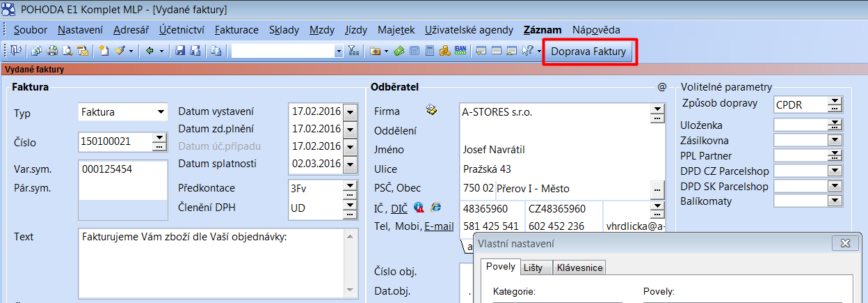Open the Adresář menu
The height and width of the screenshot is (303, 868).
[x=131, y=30]
